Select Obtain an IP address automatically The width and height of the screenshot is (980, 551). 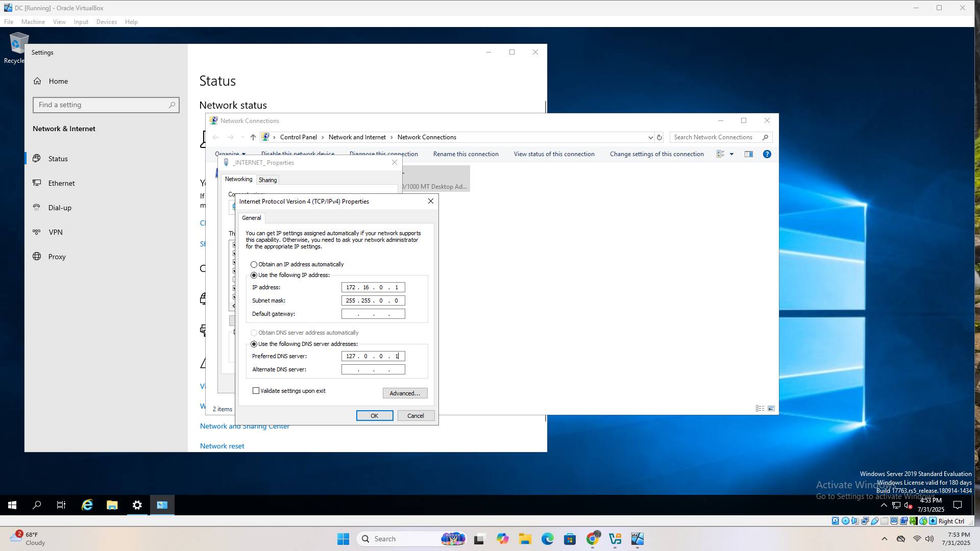(x=254, y=264)
